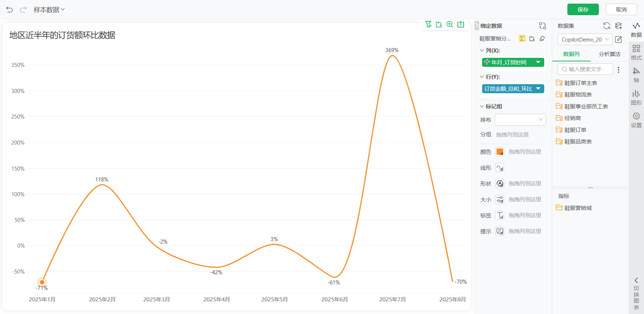Click the orange color swatch
The width and height of the screenshot is (644, 314).
499,152
